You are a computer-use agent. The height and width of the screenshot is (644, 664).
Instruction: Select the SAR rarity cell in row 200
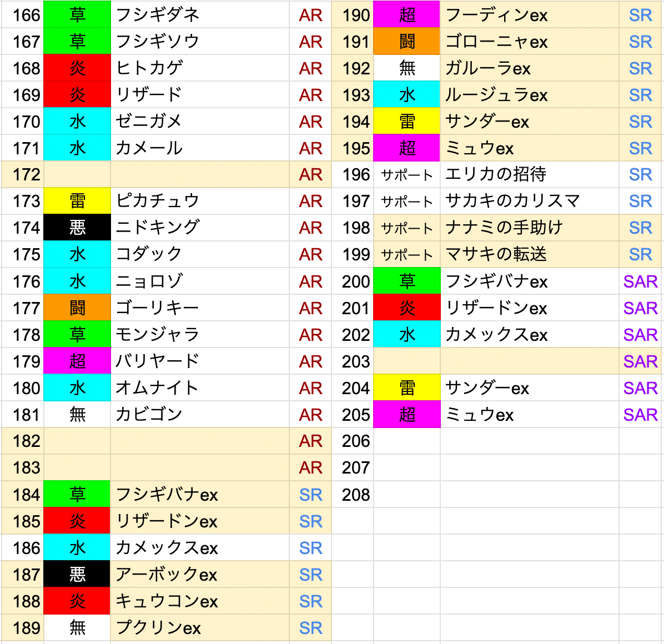pyautogui.click(x=640, y=281)
